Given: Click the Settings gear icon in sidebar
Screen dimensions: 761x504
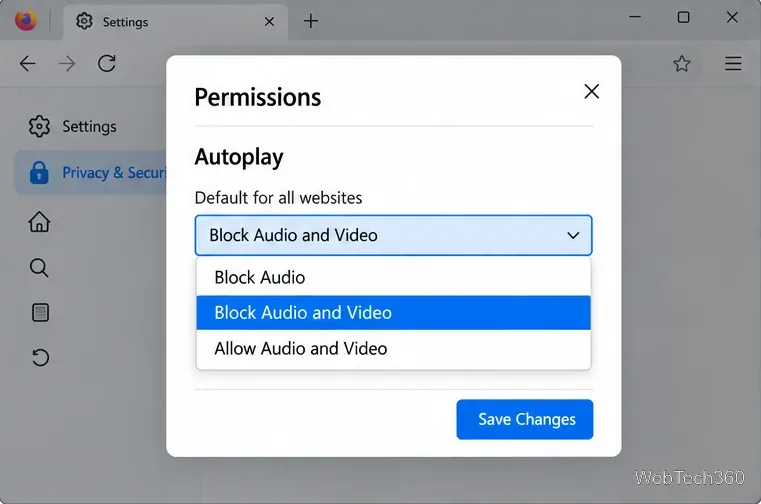Looking at the screenshot, I should [x=39, y=127].
